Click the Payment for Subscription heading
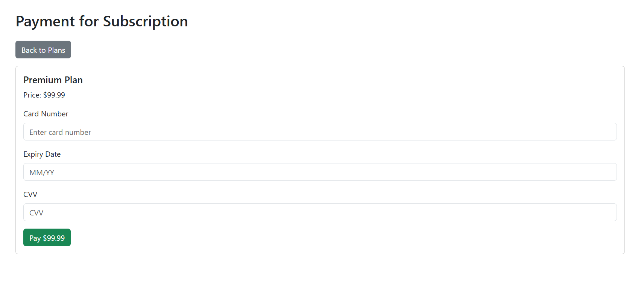Viewport: 644px width, 290px height. point(102,21)
